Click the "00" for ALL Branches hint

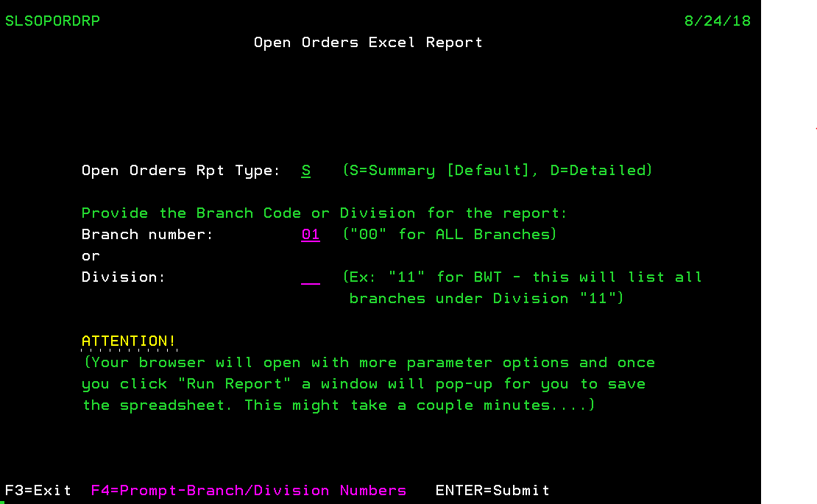click(450, 235)
